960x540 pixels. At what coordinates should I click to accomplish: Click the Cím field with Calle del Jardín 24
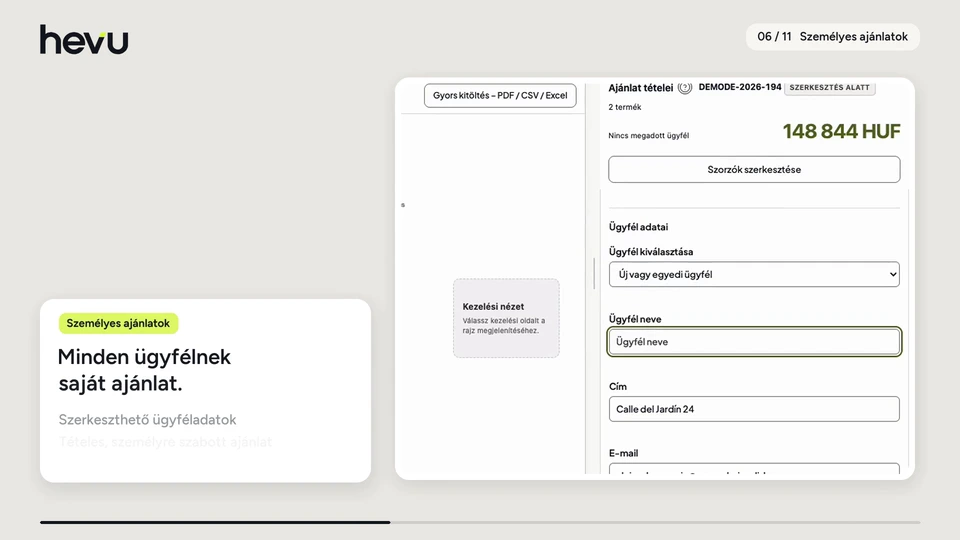[754, 409]
